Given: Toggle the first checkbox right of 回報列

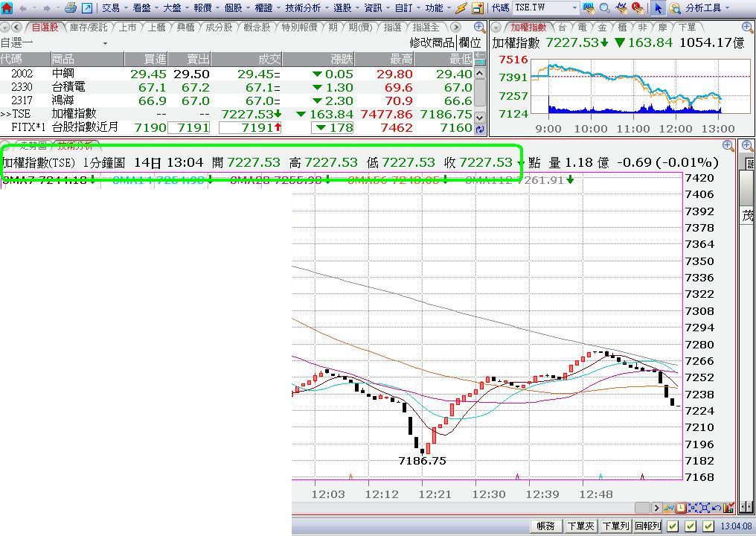Looking at the screenshot, I should [x=673, y=526].
